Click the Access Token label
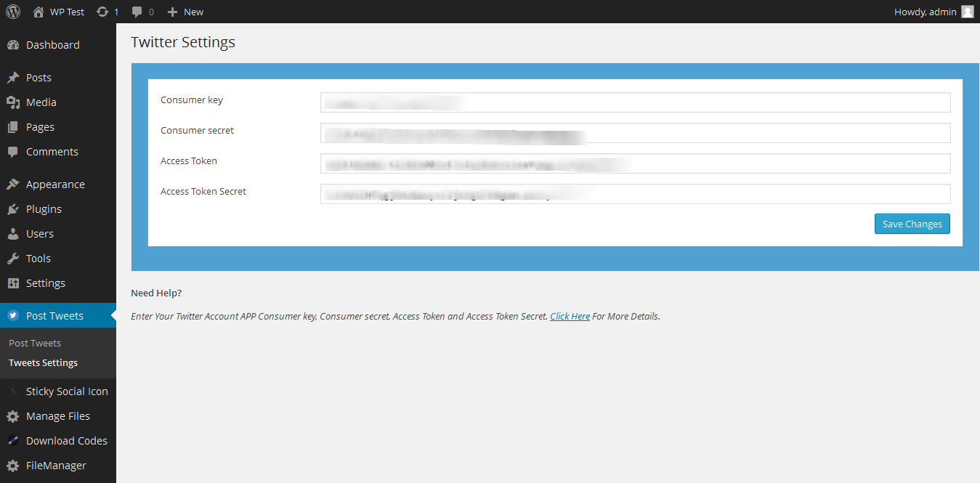Viewport: 980px width, 483px height. (189, 161)
